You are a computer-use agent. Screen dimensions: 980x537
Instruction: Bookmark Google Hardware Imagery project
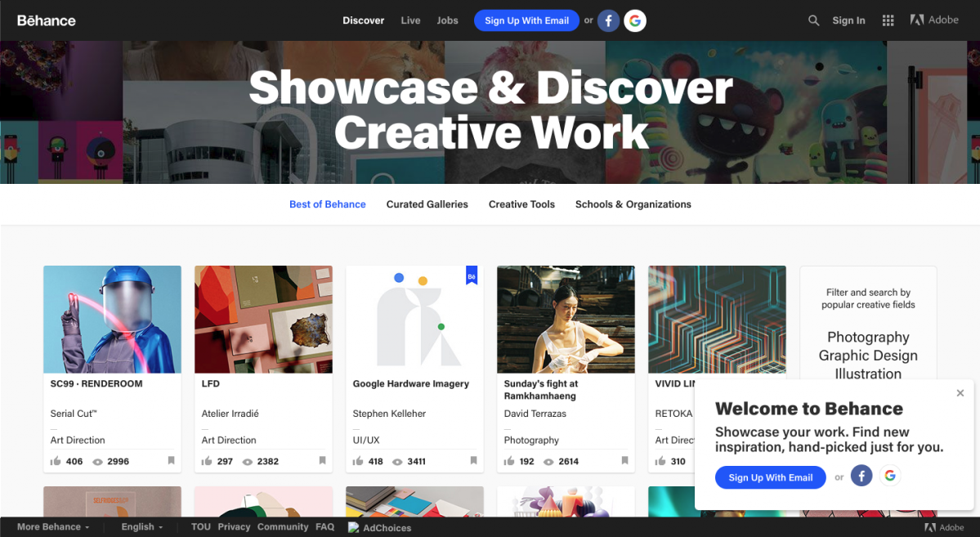pos(474,461)
